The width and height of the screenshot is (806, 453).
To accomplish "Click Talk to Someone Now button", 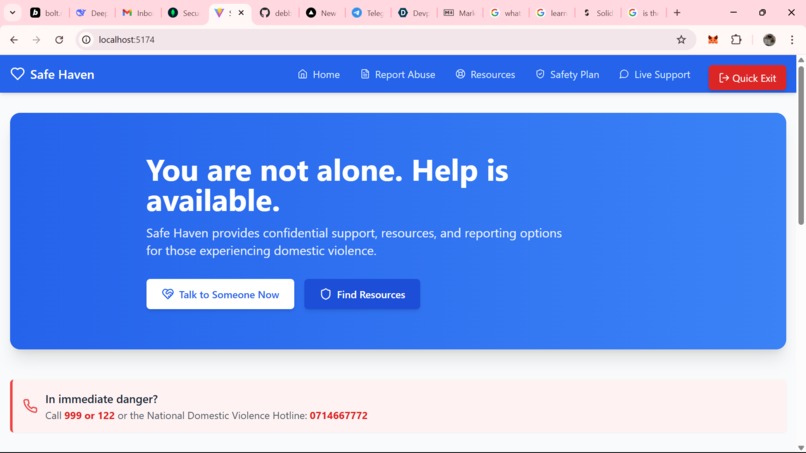I will point(220,294).
